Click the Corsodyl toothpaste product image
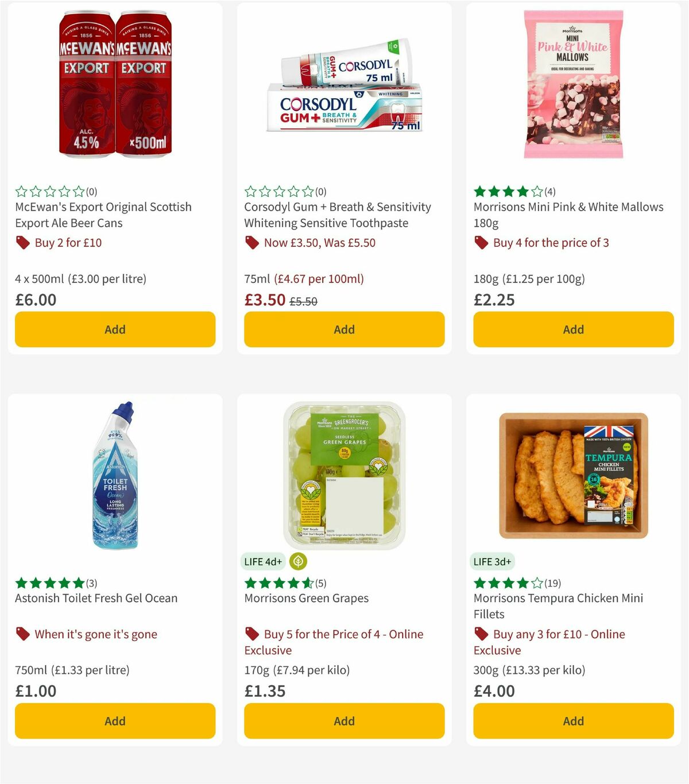The image size is (689, 784). pyautogui.click(x=344, y=86)
